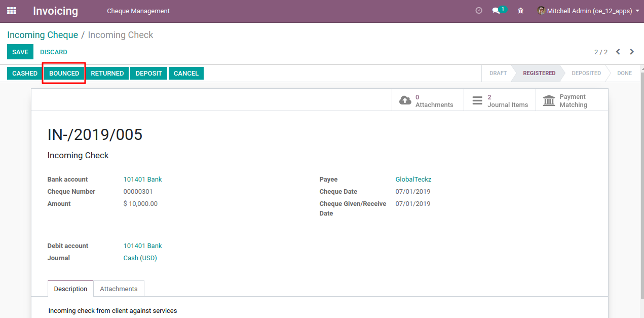Switch to the Attachments tab
Image resolution: width=644 pixels, height=318 pixels.
(119, 289)
